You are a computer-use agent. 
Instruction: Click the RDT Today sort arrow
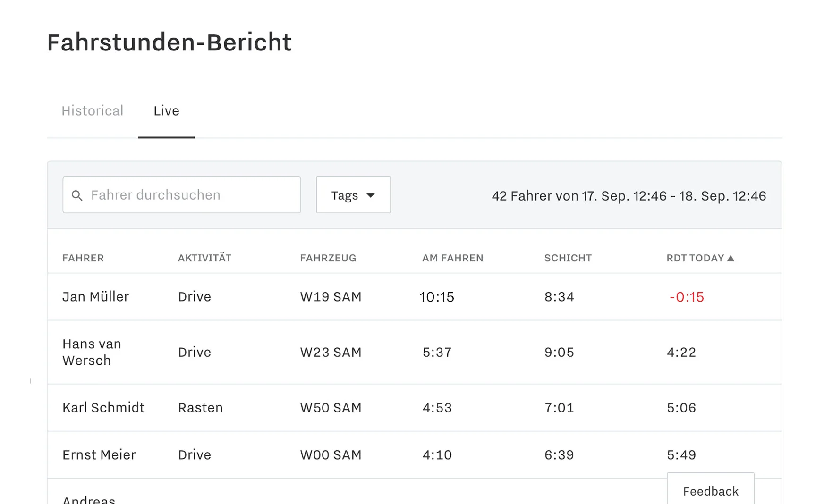pos(731,258)
